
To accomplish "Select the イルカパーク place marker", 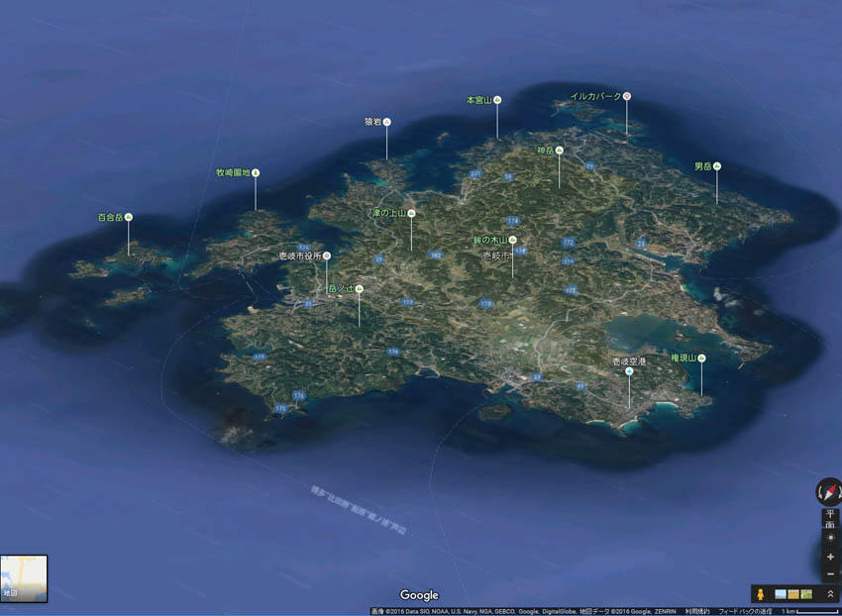I will coord(626,97).
